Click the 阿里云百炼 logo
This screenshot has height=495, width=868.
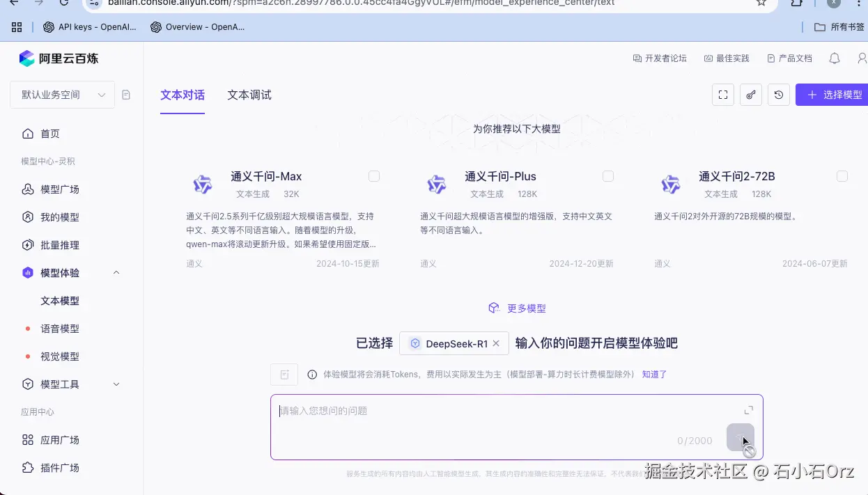coord(59,58)
